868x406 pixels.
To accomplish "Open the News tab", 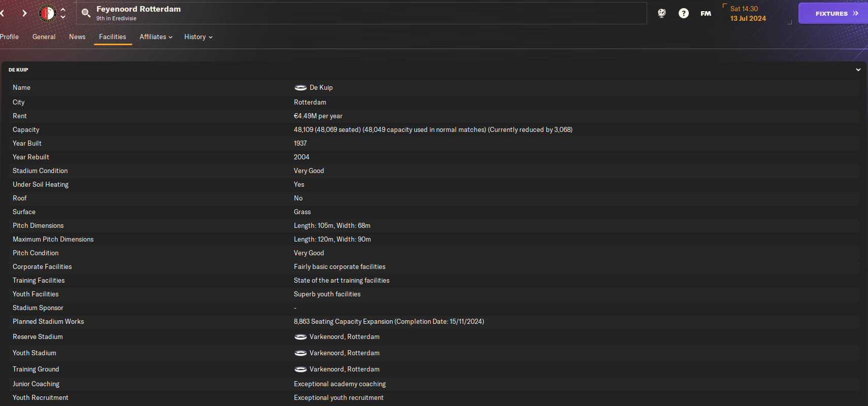I will click(77, 37).
